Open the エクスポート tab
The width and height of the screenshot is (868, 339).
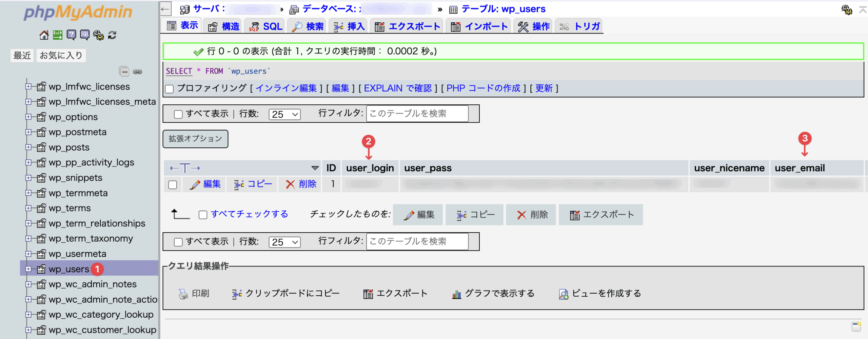(x=408, y=26)
